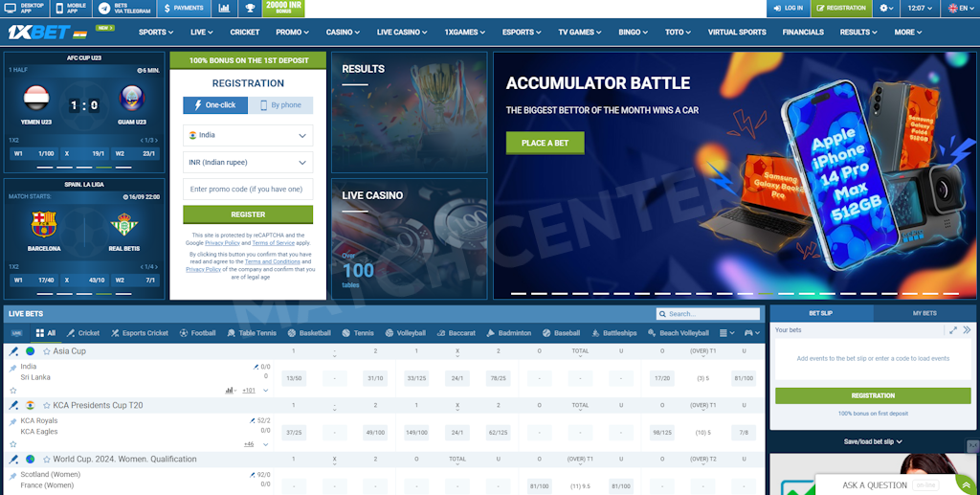The image size is (980, 495).
Task: Toggle the LIVE filter icon
Action: point(16,333)
